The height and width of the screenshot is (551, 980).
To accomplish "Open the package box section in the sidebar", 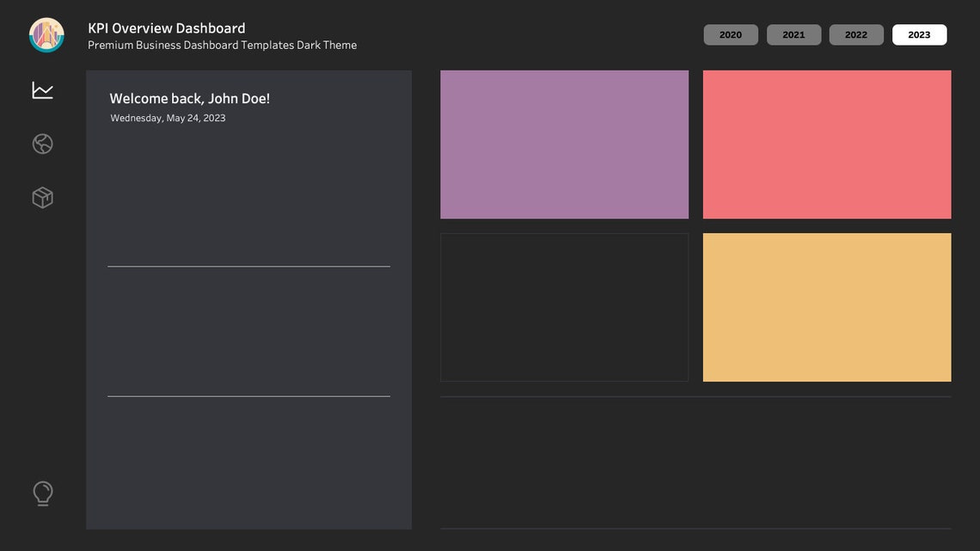I will tap(42, 197).
